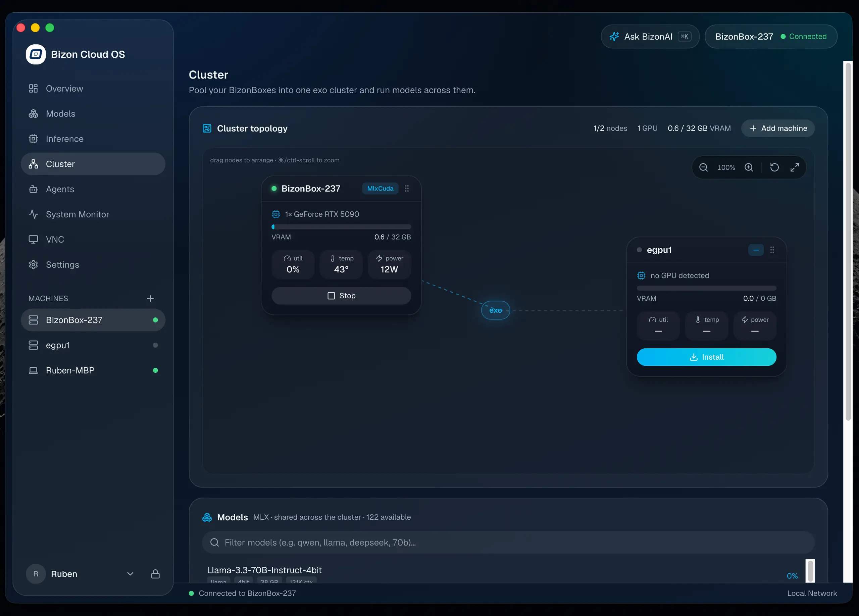Click the Bizon Cloud OS logo icon
This screenshot has width=859, height=616.
tap(36, 54)
